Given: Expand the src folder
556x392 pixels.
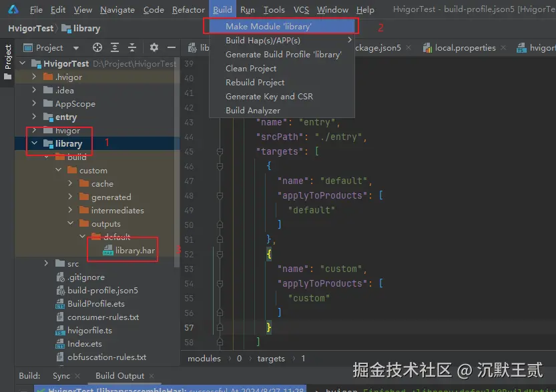Looking at the screenshot, I should pyautogui.click(x=46, y=263).
